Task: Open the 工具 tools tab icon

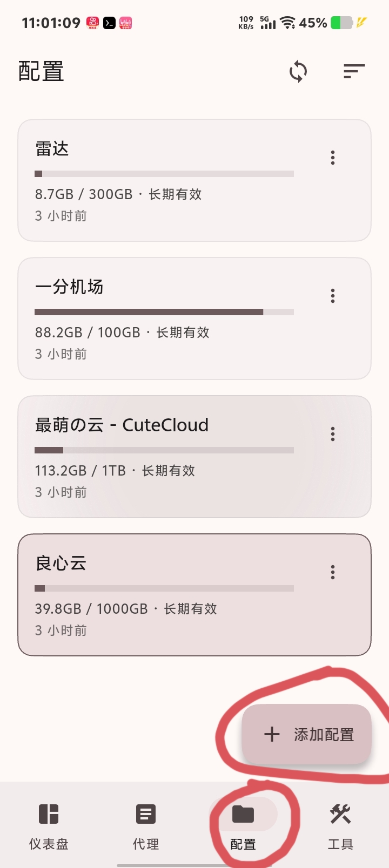Action: point(340,814)
